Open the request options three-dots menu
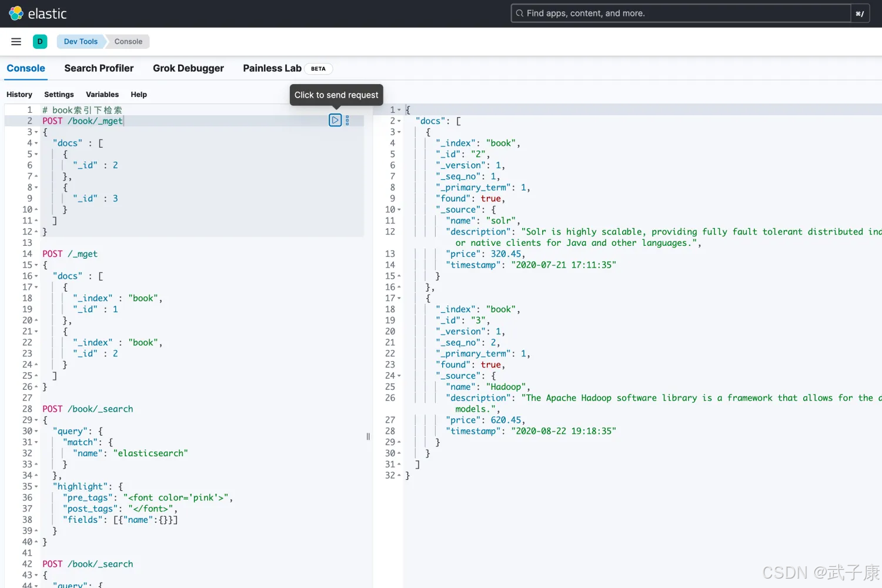882x588 pixels. pyautogui.click(x=348, y=121)
